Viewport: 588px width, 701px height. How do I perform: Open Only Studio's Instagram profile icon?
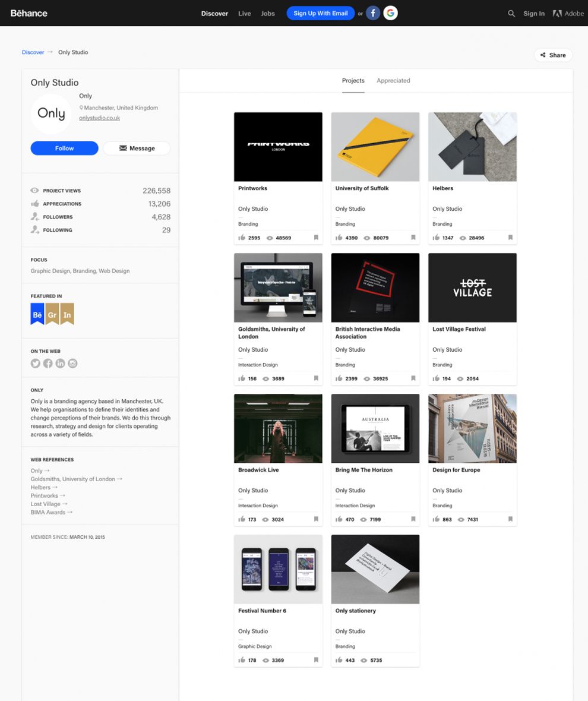(x=73, y=364)
